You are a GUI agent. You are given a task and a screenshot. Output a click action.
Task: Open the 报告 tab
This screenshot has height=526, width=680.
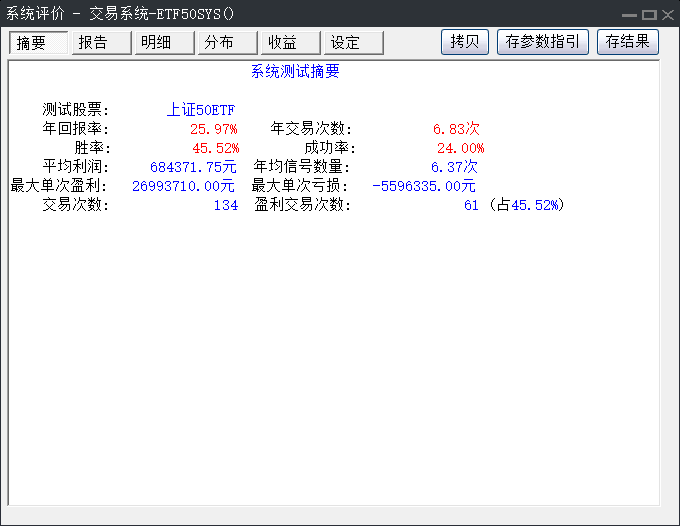(x=101, y=43)
